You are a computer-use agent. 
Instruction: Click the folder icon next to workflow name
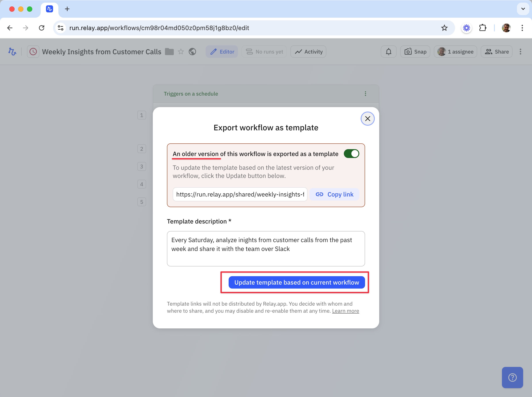(x=169, y=52)
